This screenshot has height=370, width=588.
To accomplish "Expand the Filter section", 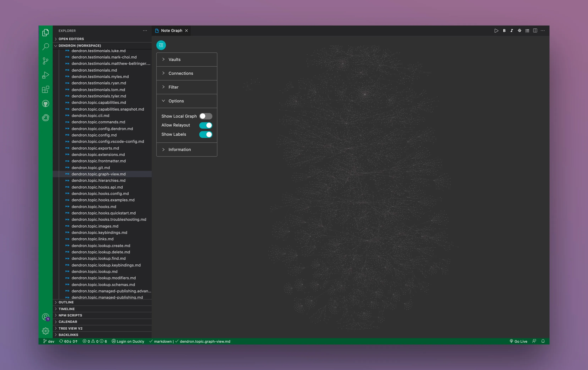I will 186,87.
